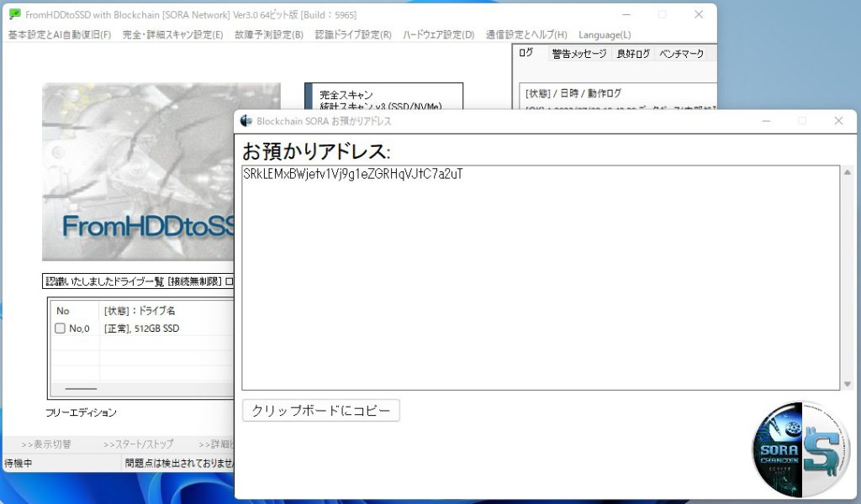This screenshot has height=504, width=861.
Task: Close the Blockchain SORA dialog
Action: (838, 121)
